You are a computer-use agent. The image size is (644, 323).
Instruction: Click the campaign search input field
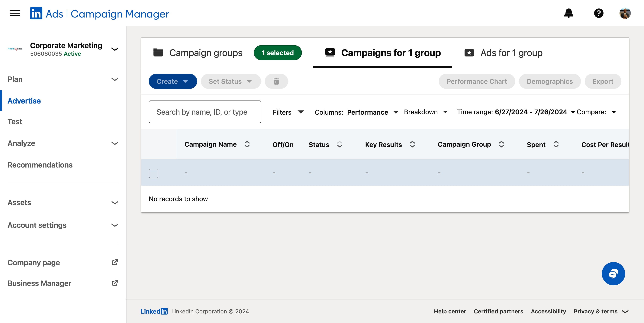click(205, 112)
